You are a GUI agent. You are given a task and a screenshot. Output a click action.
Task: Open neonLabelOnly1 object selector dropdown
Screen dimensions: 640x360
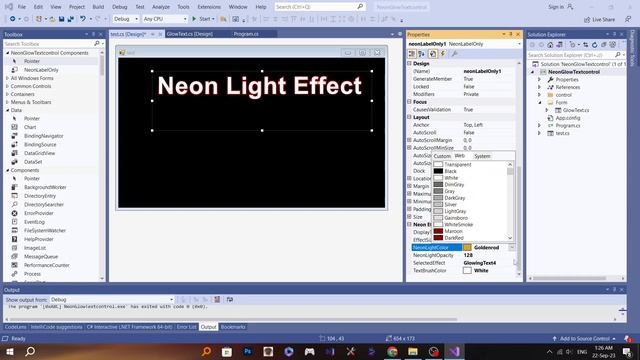coord(519,44)
